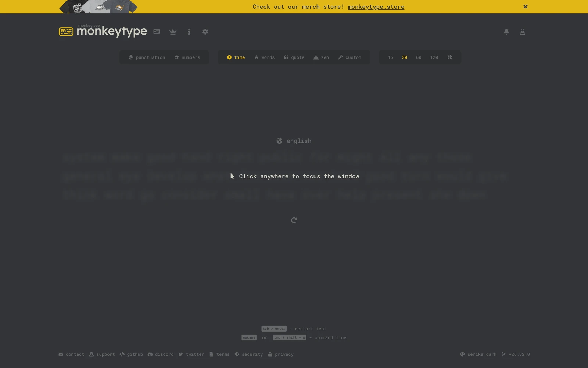Open the leaderboards crown icon

coord(173,32)
